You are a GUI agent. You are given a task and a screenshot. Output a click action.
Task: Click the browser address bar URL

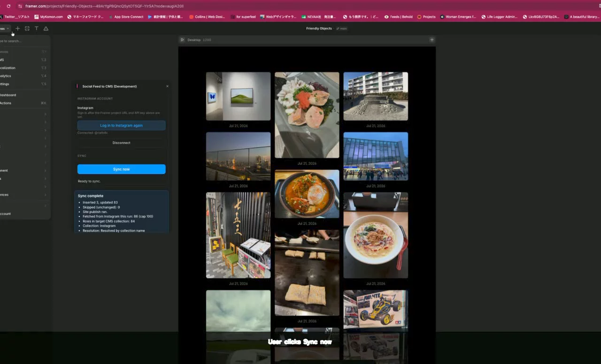point(104,6)
